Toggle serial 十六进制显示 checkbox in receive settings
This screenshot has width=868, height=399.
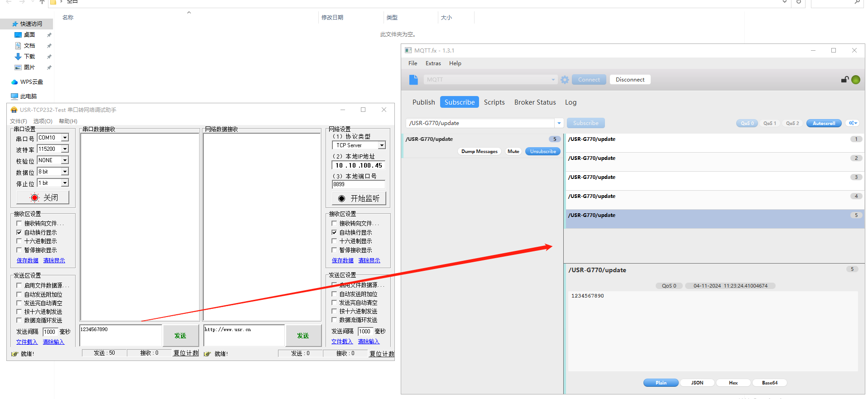tap(19, 241)
